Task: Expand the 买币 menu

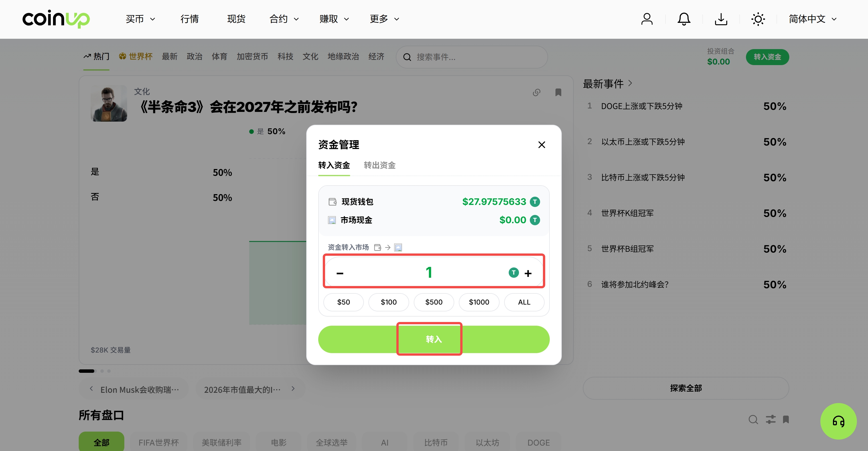Action: point(140,19)
